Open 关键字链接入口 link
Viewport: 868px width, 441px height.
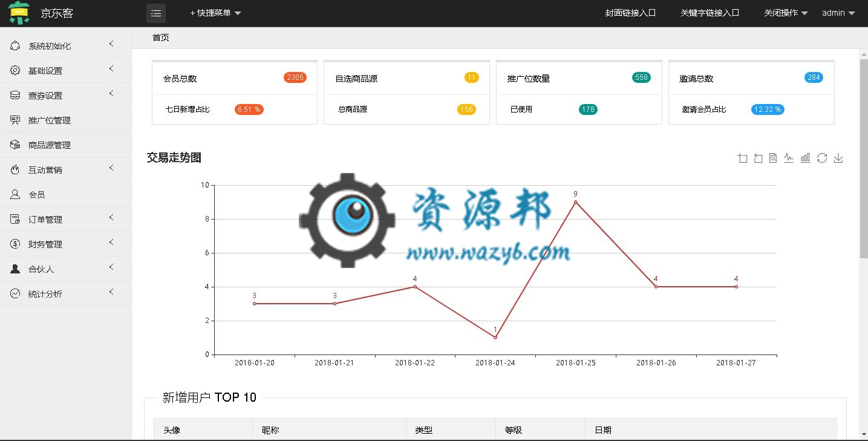click(x=710, y=13)
